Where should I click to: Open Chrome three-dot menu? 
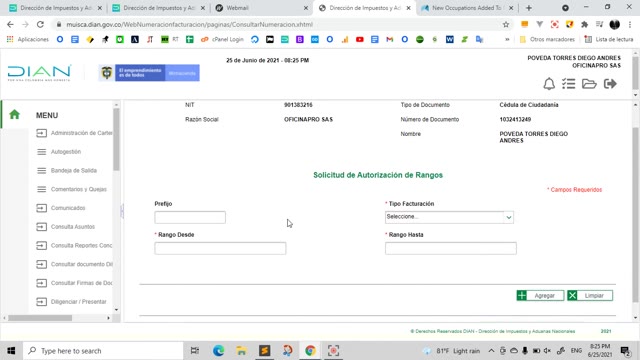click(630, 24)
